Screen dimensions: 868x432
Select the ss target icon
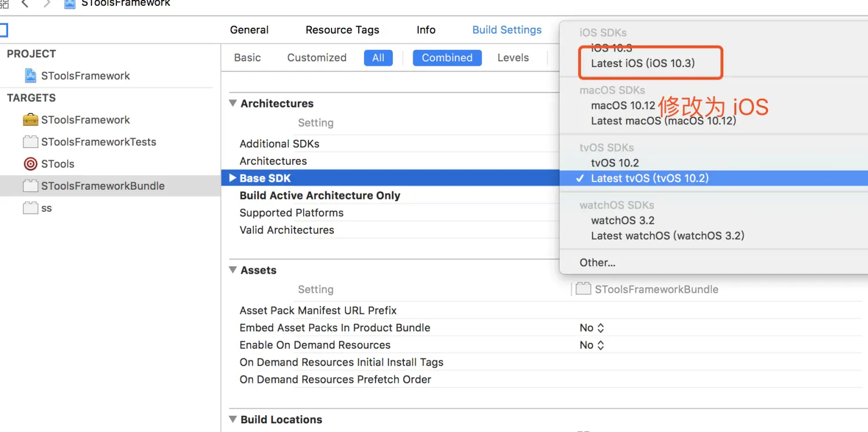tap(31, 208)
